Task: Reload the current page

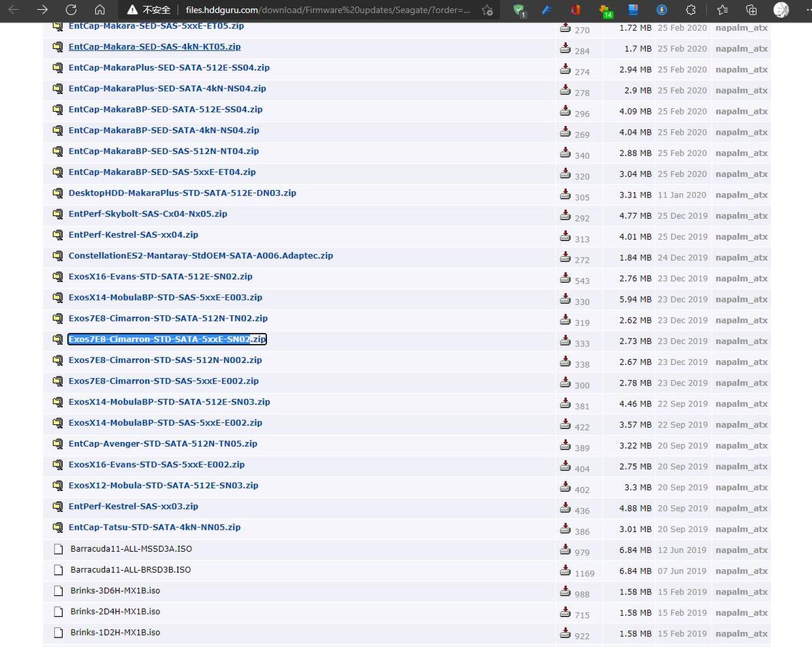Action: coord(71,10)
